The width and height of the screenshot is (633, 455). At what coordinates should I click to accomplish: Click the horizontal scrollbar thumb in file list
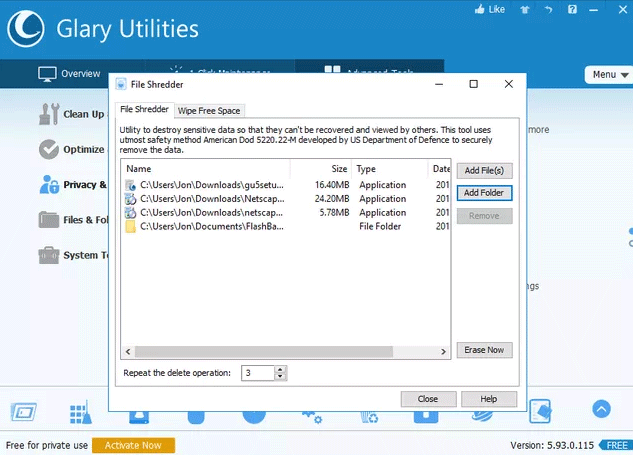pyautogui.click(x=264, y=352)
